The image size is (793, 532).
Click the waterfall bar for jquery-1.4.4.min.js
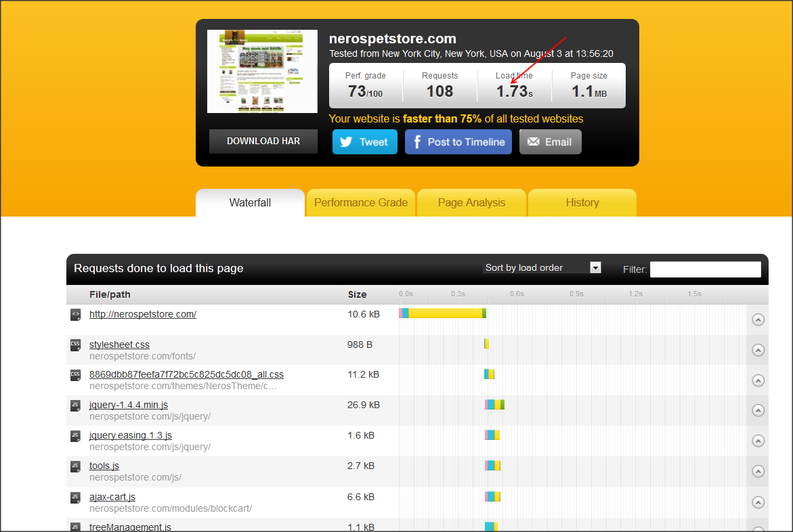[x=494, y=405]
